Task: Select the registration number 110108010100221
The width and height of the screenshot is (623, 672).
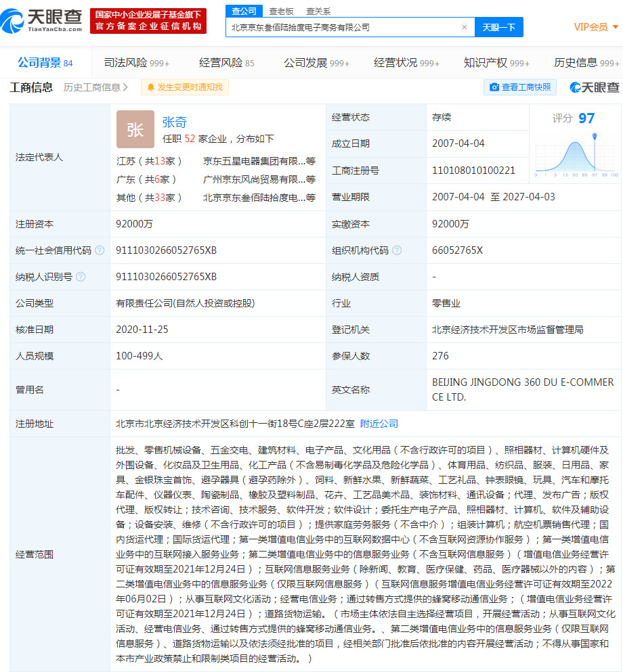Action: [x=473, y=171]
